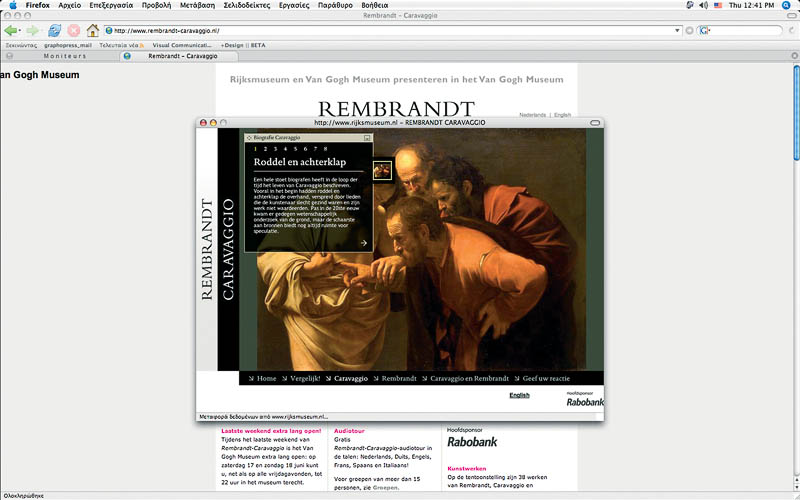Go to biography page 3
This screenshot has width=800, height=500.
coord(275,149)
